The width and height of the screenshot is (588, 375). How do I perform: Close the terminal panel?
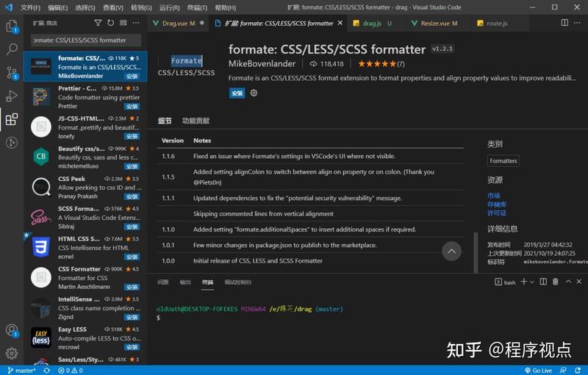click(x=579, y=281)
